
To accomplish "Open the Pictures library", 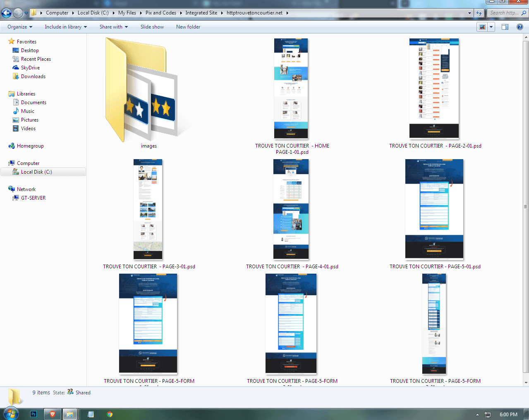I will [x=26, y=120].
